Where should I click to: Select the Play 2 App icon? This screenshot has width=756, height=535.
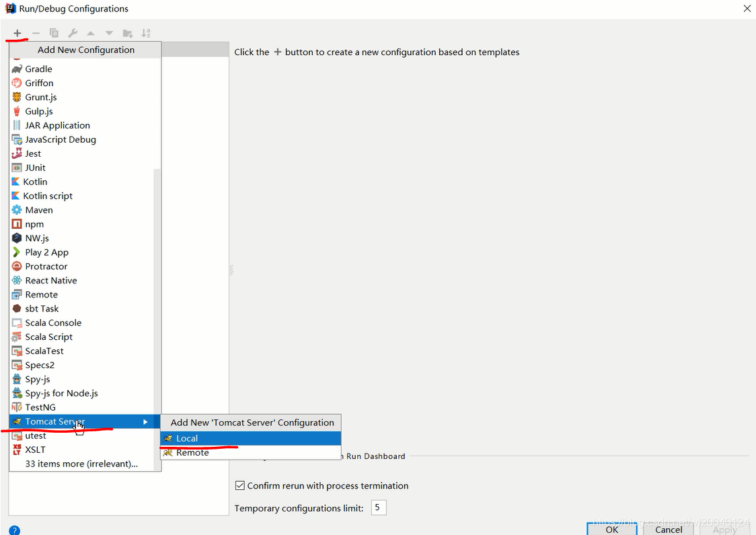[16, 252]
